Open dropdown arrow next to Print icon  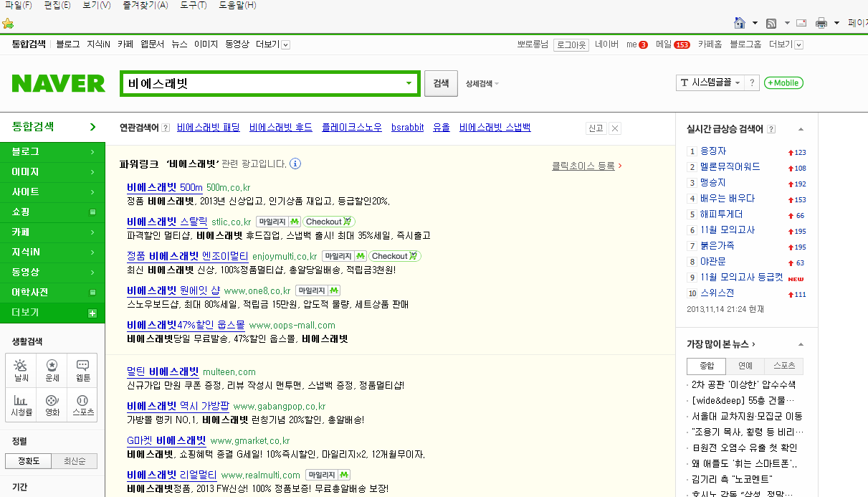coord(836,23)
